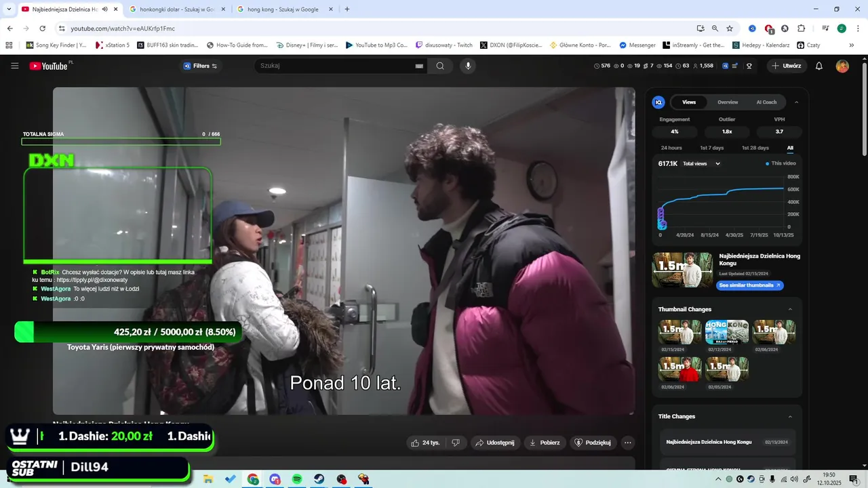Open Messenger bookmark

point(637,45)
